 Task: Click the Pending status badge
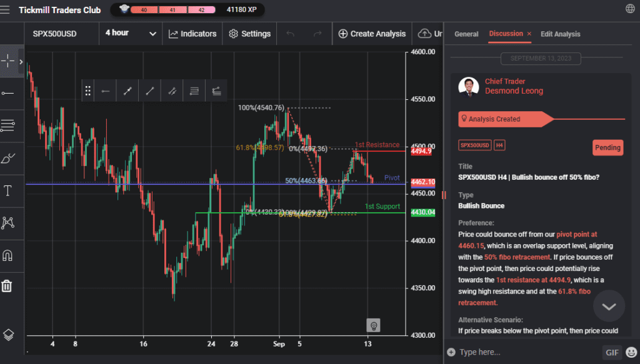[x=607, y=147]
